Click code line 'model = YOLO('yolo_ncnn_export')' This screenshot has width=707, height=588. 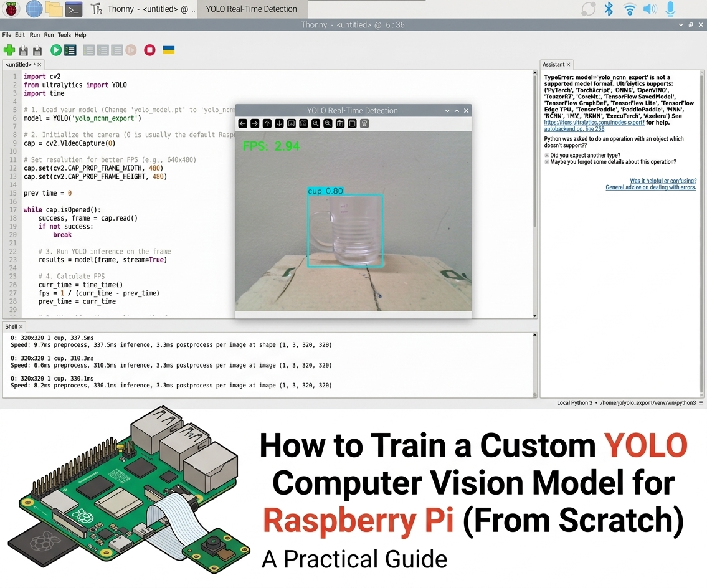tap(82, 118)
